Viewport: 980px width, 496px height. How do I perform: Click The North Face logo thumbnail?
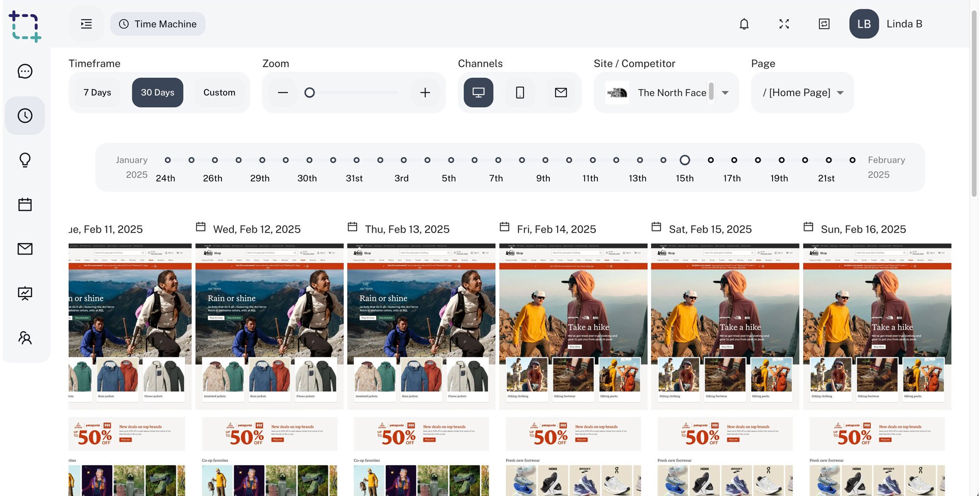(617, 93)
